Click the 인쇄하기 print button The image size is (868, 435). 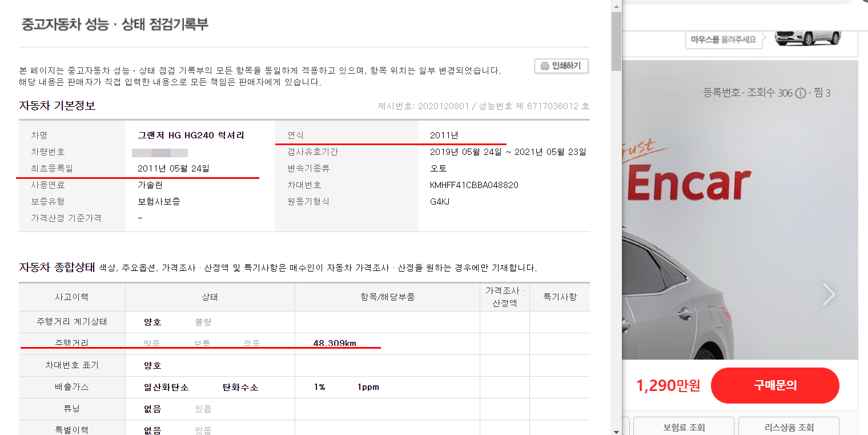click(x=561, y=66)
